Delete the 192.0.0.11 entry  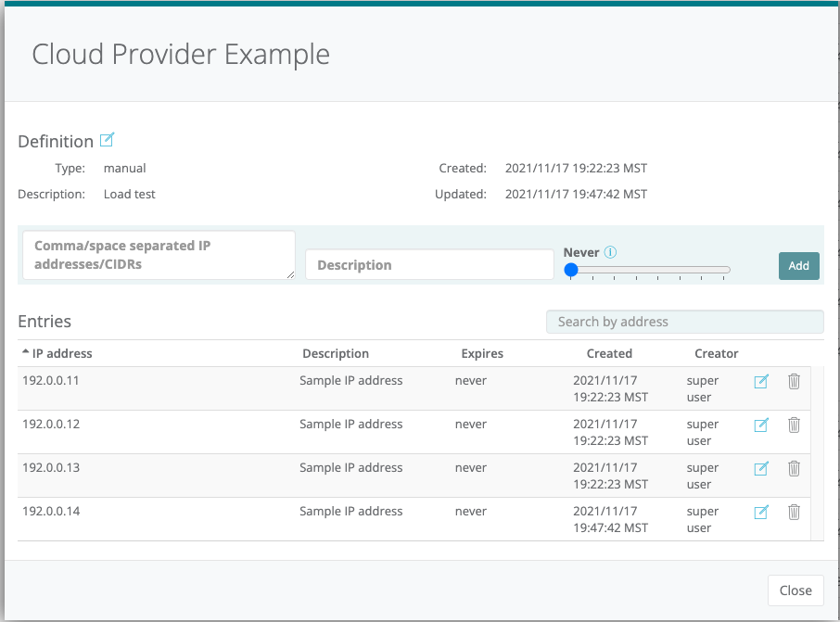[x=794, y=381]
